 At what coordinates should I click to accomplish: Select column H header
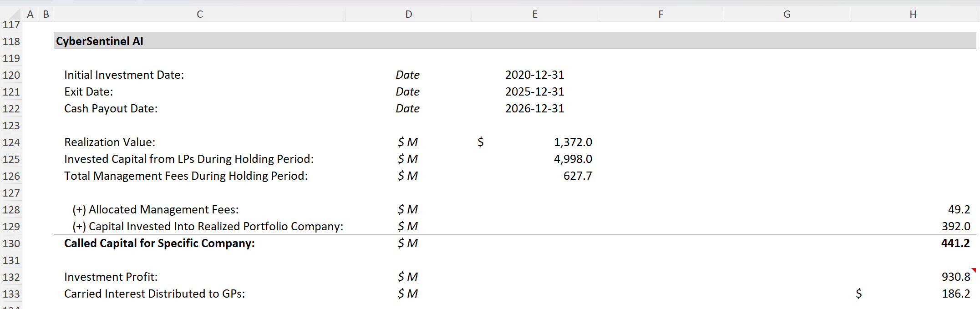coord(913,14)
